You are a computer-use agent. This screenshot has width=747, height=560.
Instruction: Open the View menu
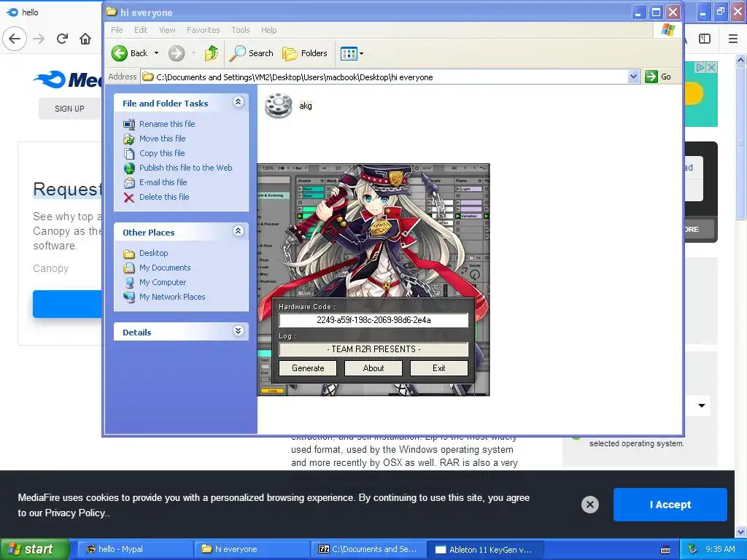(x=167, y=30)
